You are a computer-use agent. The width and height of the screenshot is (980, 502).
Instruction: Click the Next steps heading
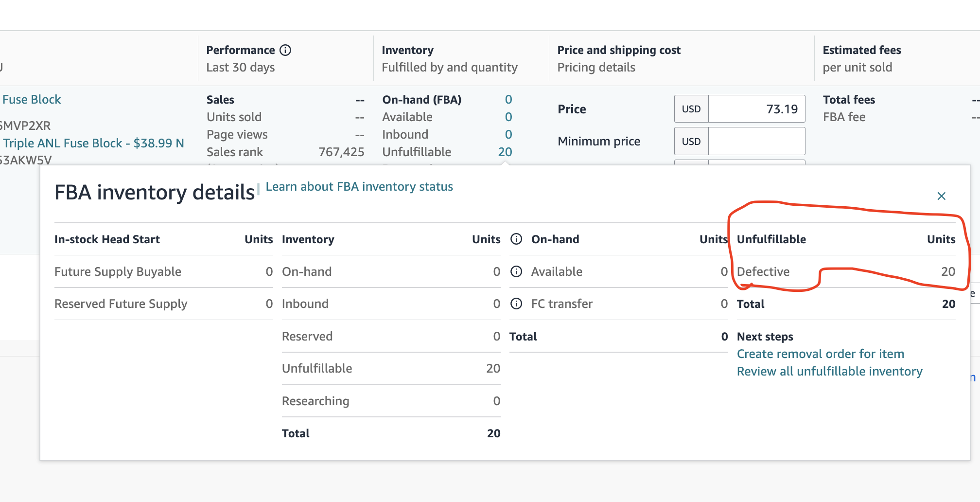(x=765, y=337)
